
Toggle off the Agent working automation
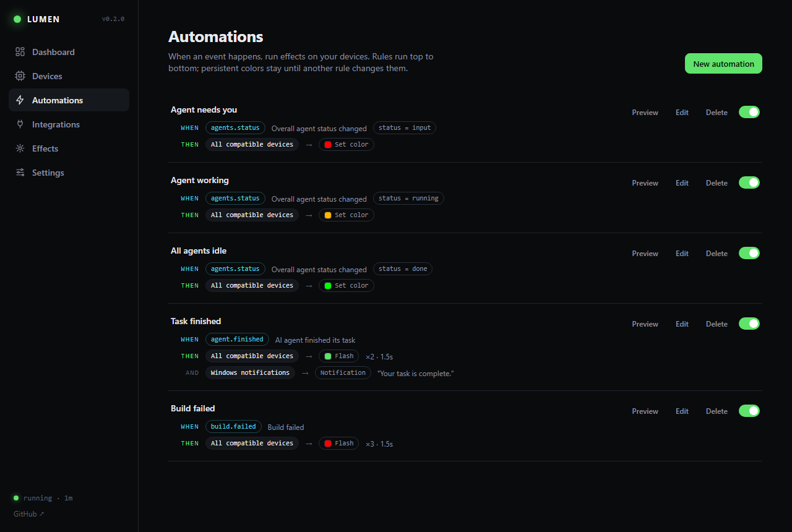pyautogui.click(x=749, y=182)
